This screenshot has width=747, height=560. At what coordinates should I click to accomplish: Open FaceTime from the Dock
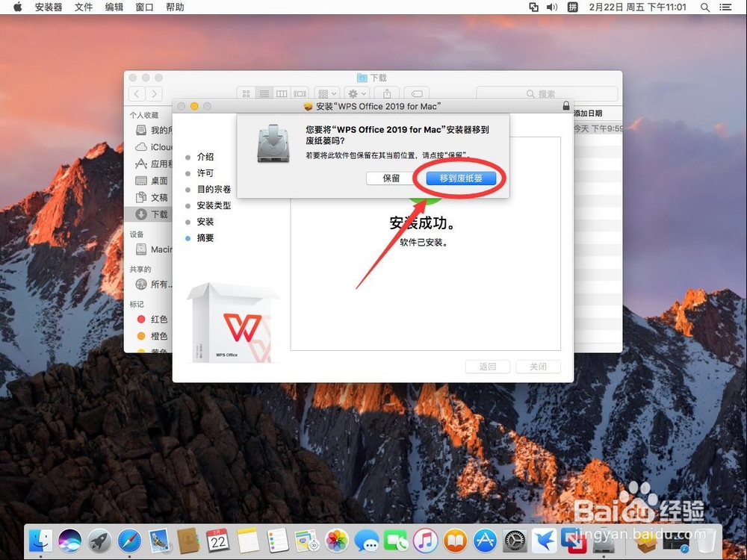pos(395,541)
